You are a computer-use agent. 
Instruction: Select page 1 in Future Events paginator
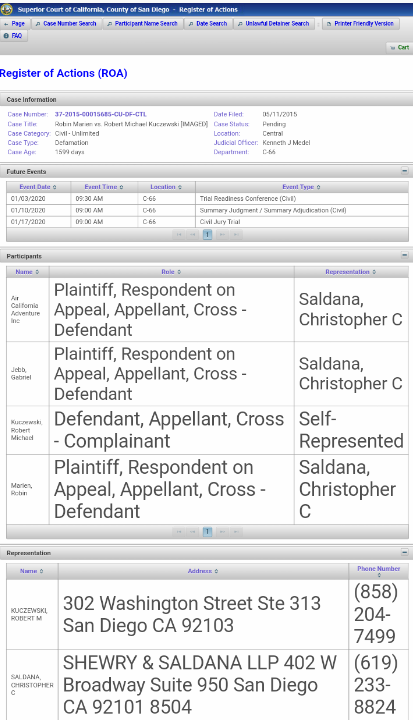pyautogui.click(x=207, y=235)
